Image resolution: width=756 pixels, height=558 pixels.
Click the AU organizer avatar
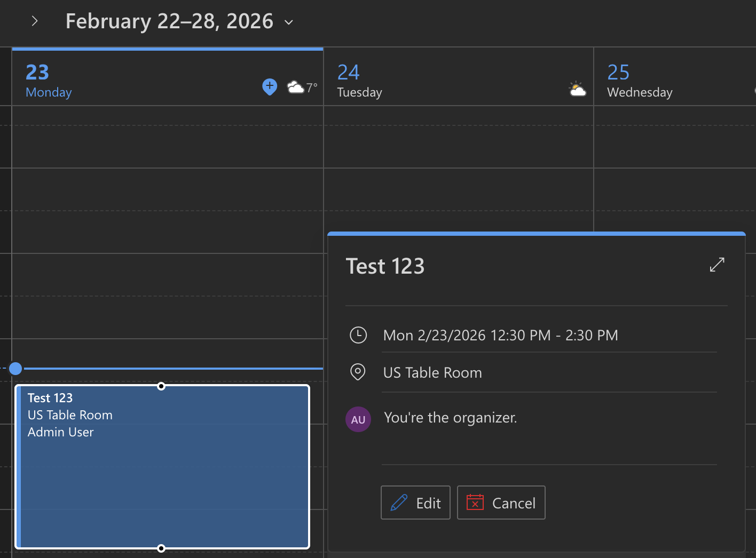tap(358, 419)
